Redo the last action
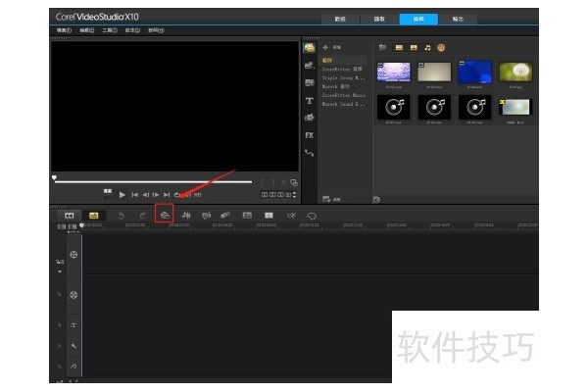 (x=143, y=216)
